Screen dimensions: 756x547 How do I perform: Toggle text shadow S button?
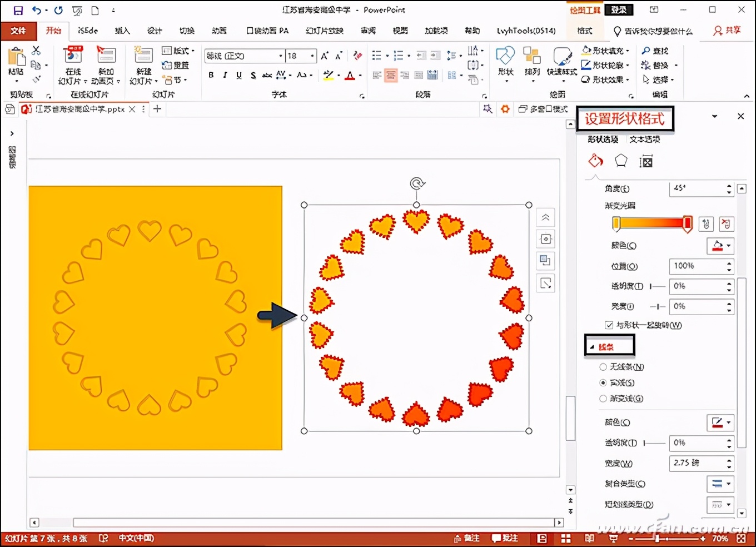click(253, 75)
